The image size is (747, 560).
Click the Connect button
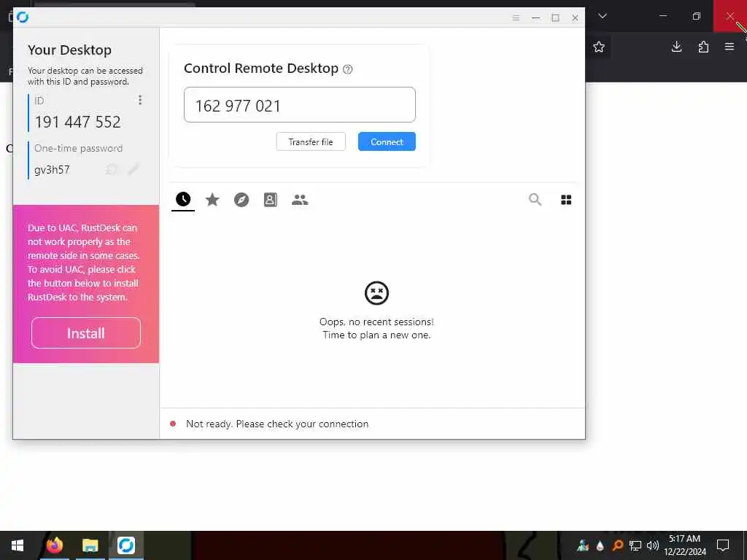[387, 142]
